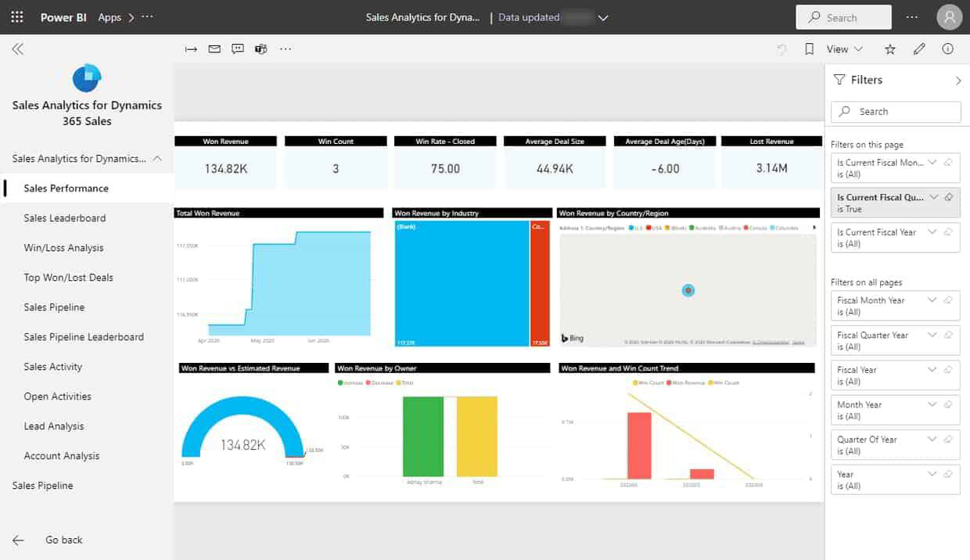The height and width of the screenshot is (560, 970).
Task: Click the Chat in Teams icon
Action: [260, 48]
